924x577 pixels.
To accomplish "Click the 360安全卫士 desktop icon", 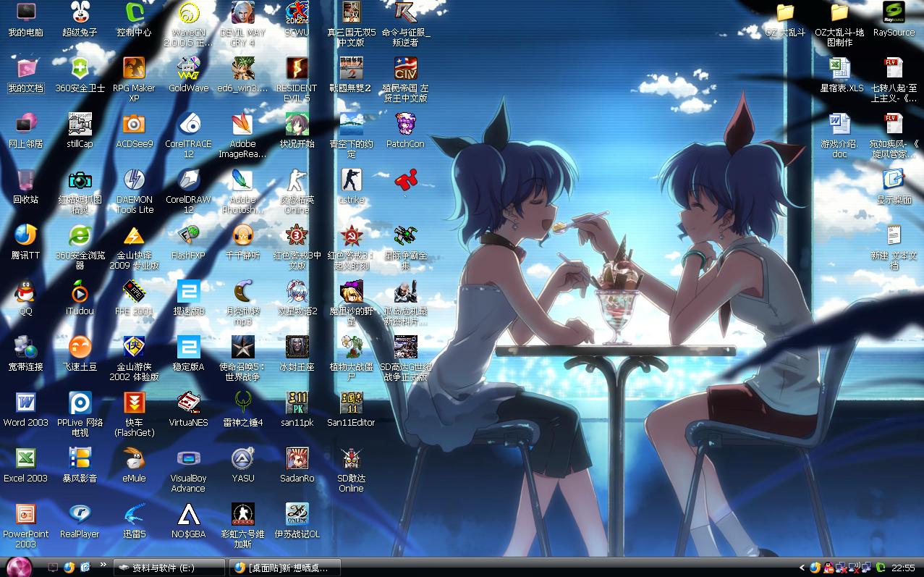I will pyautogui.click(x=80, y=75).
